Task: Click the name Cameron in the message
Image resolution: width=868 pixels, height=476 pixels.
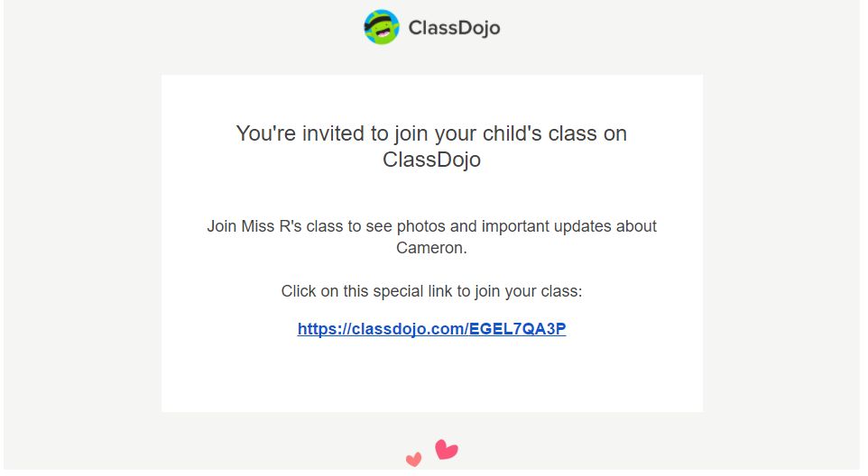Action: pyautogui.click(x=430, y=248)
